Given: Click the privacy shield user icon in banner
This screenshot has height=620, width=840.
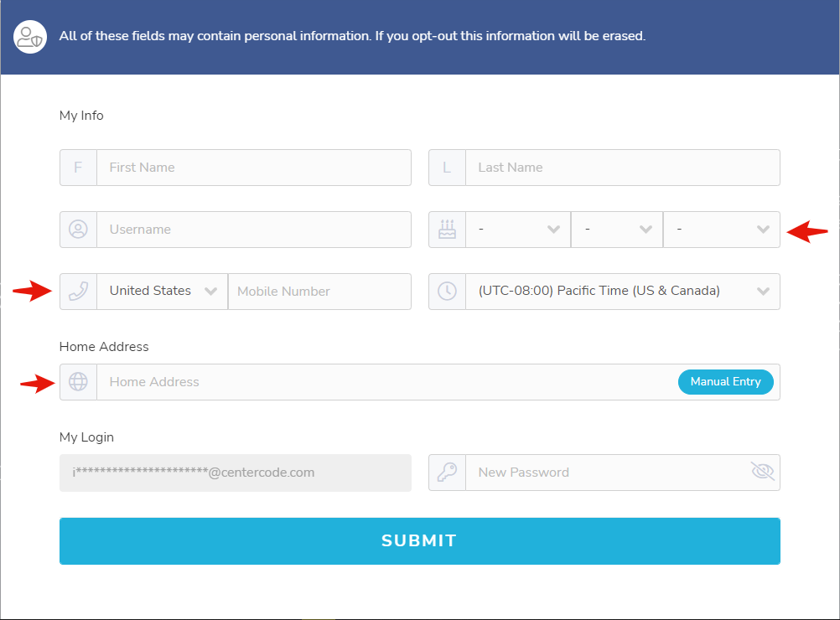Looking at the screenshot, I should pyautogui.click(x=30, y=37).
